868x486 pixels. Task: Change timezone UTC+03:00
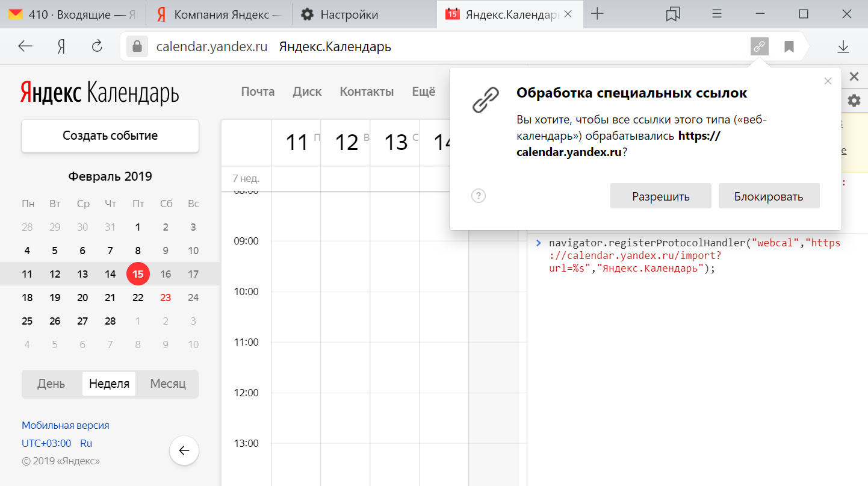point(46,443)
